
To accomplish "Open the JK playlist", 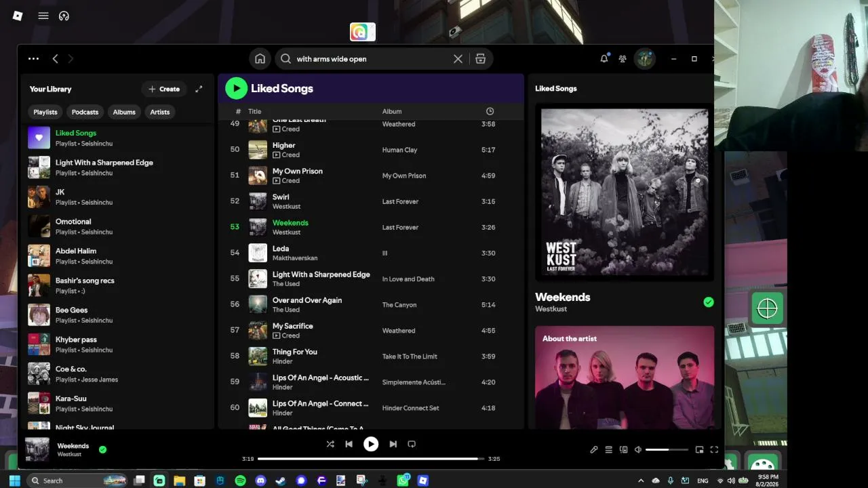I will tap(117, 197).
